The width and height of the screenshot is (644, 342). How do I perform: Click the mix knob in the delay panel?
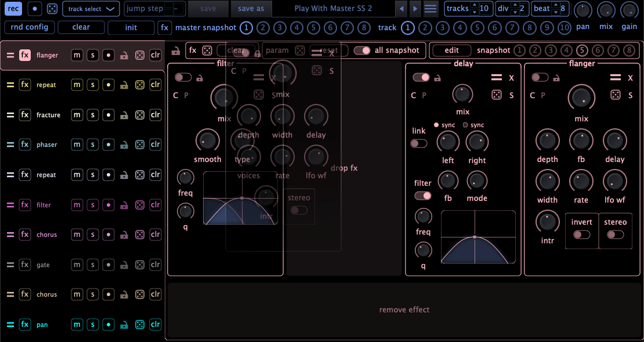[462, 94]
